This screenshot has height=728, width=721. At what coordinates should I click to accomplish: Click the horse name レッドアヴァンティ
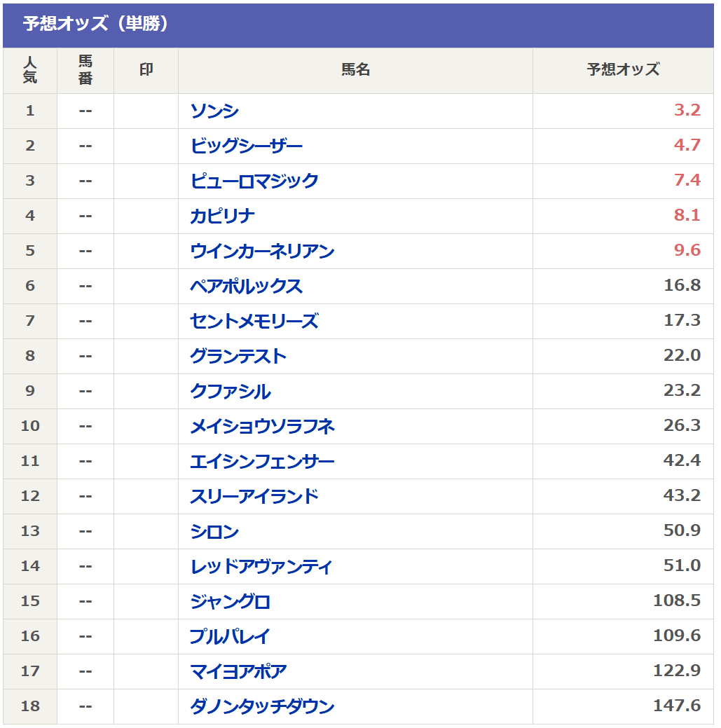pyautogui.click(x=261, y=566)
